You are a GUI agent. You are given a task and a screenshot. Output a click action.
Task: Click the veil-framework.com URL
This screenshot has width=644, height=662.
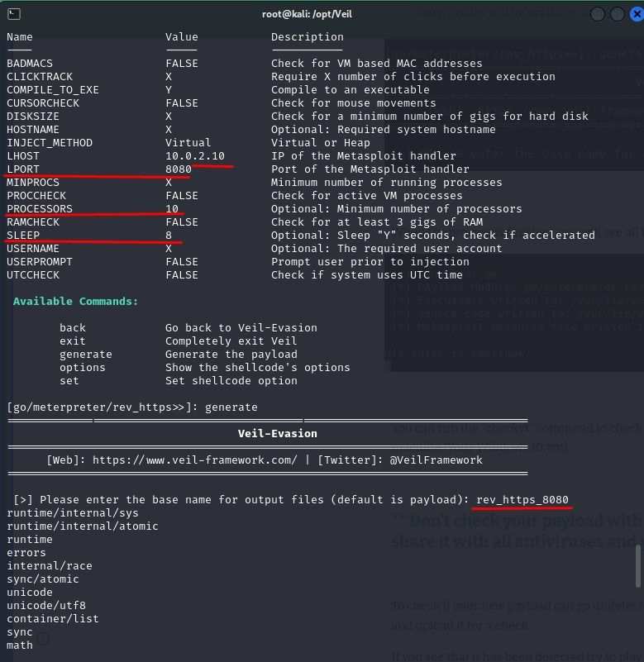(x=194, y=460)
